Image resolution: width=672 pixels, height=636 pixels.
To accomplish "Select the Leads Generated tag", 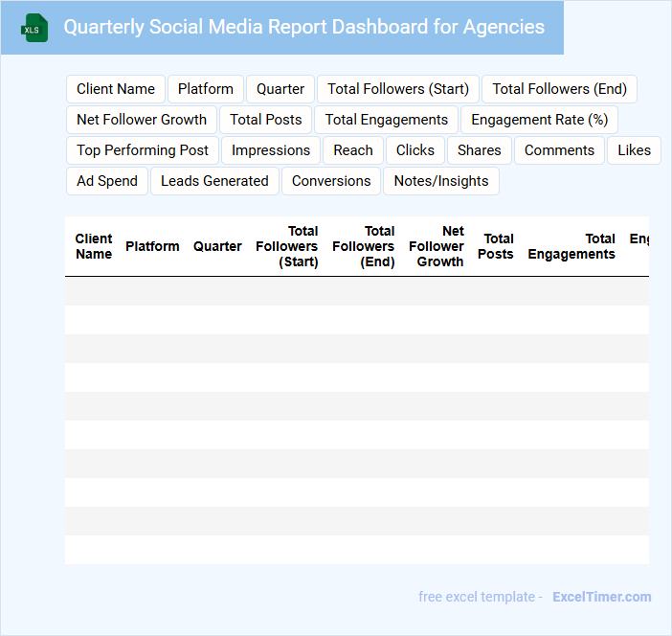I will [x=214, y=181].
